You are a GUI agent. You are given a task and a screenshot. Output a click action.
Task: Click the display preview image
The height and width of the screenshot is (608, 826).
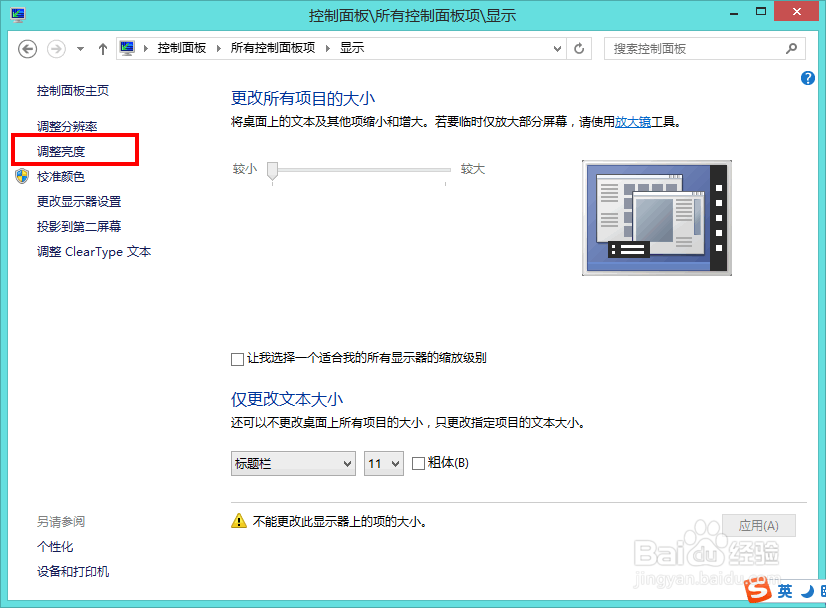click(656, 218)
